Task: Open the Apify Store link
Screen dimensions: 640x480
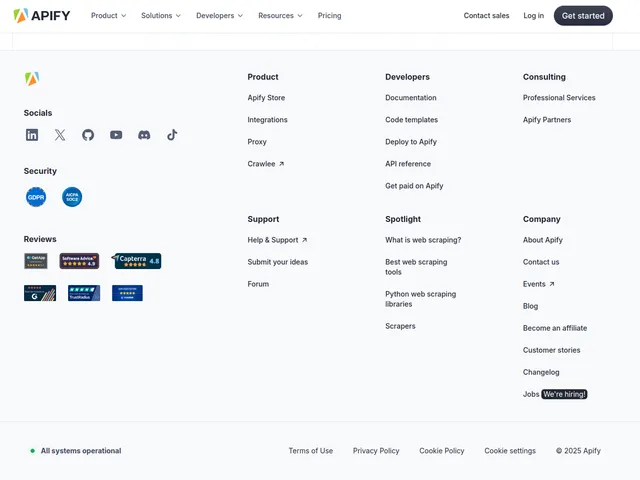Action: pos(266,98)
